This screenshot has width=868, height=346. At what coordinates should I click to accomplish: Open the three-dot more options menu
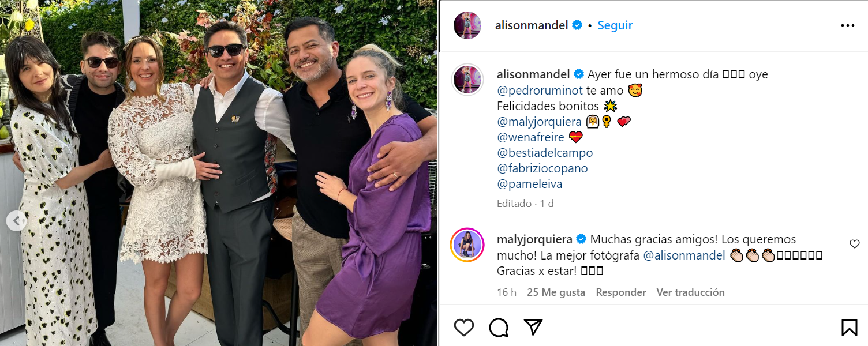pos(847,25)
